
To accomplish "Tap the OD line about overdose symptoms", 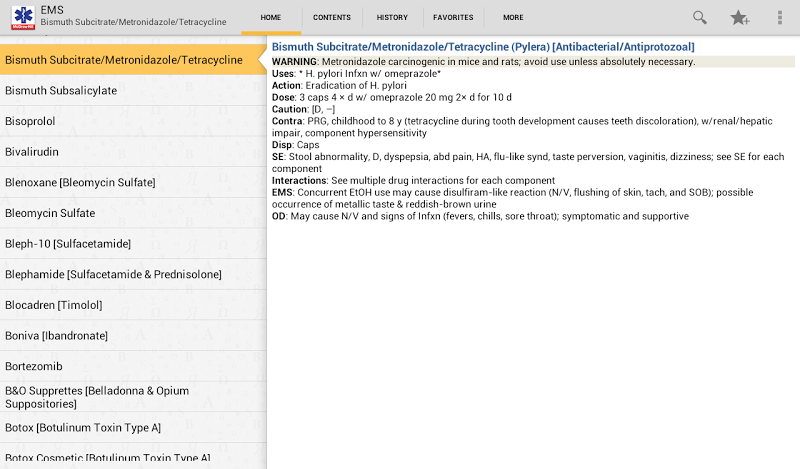I will pyautogui.click(x=480, y=216).
